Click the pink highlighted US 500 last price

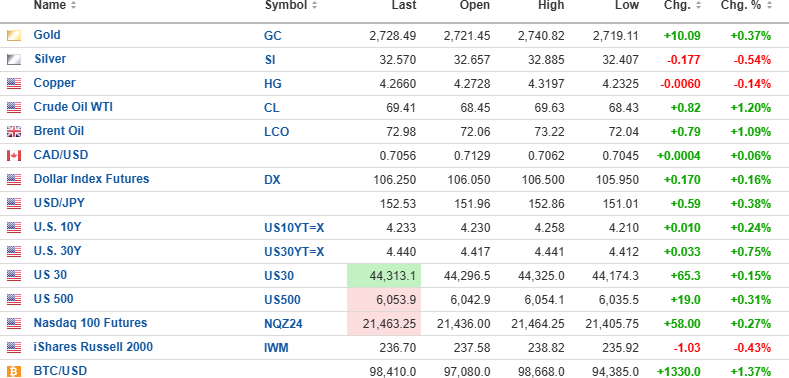click(x=384, y=300)
